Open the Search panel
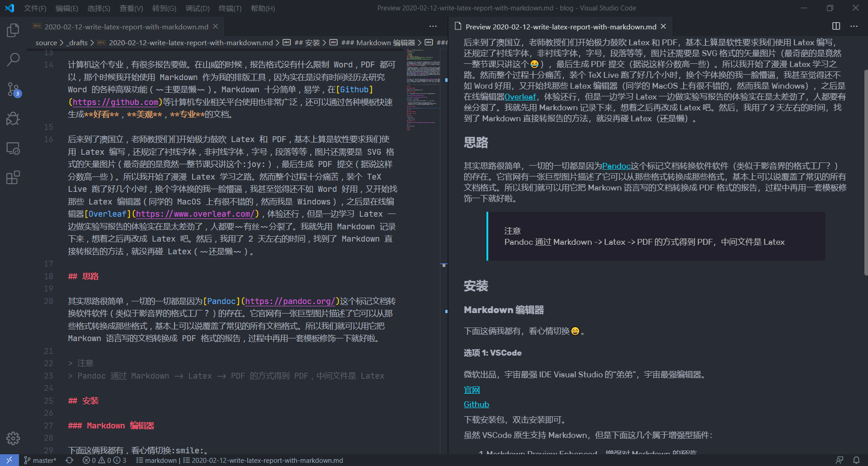The image size is (868, 466). tap(13, 59)
